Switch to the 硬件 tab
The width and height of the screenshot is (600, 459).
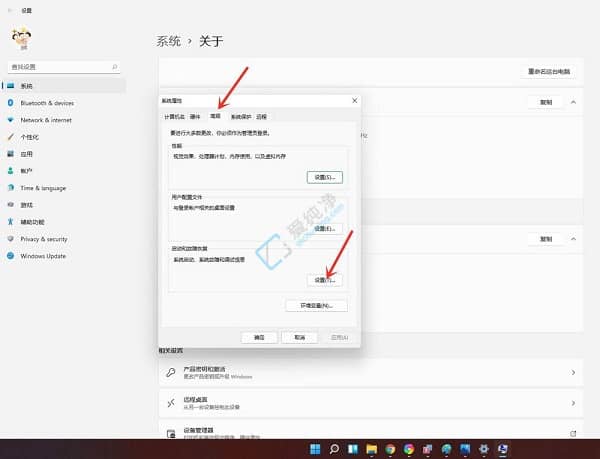coord(195,117)
